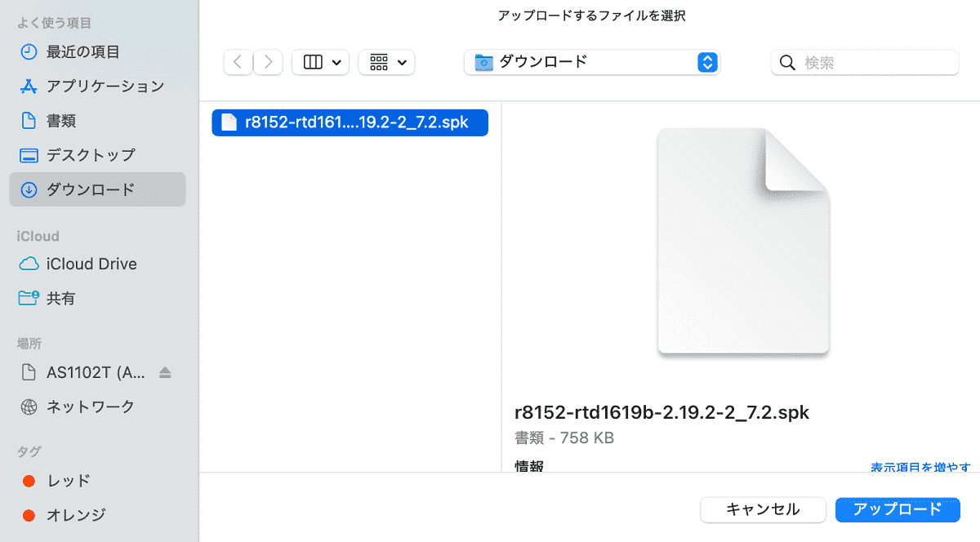This screenshot has width=980, height=542.
Task: Click the folder icon in the location popup
Action: 483,62
